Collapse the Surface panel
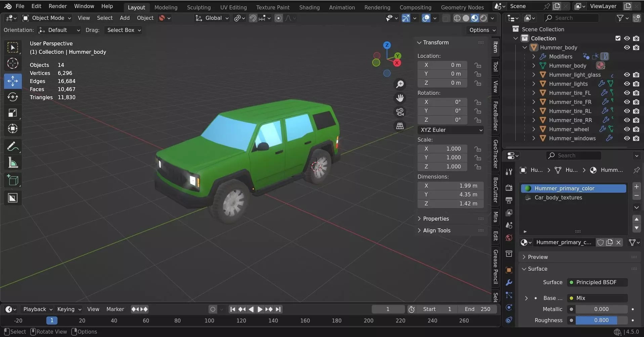Screen dimensions: 644x337 [538, 269]
